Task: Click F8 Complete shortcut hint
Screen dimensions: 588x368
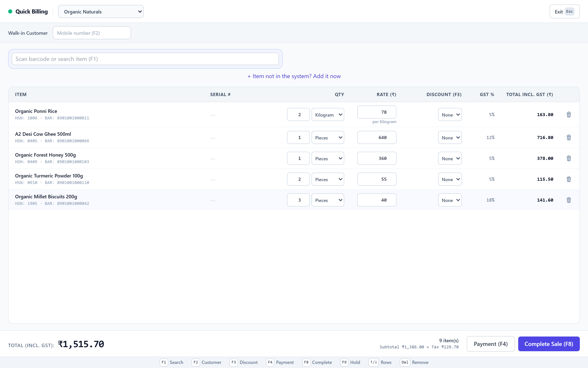Action: 317,362
